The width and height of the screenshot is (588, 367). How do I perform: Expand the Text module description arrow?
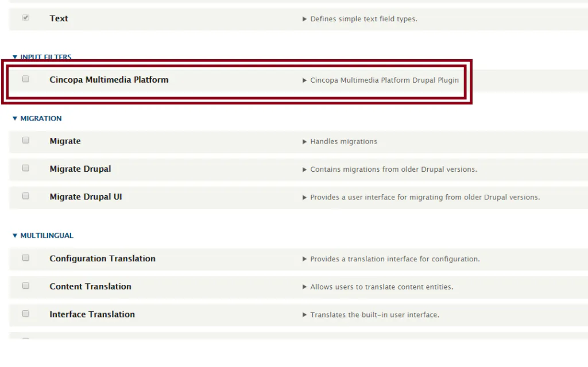tap(304, 19)
